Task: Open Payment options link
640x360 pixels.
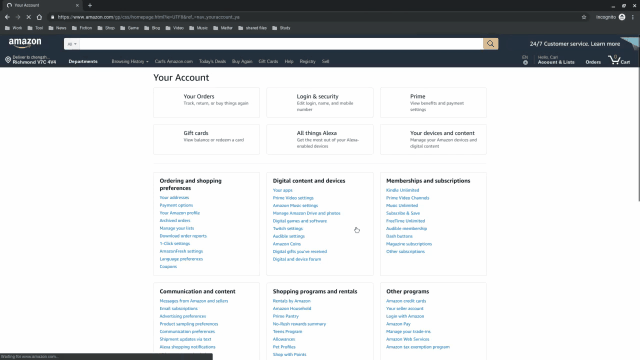Action: [176, 205]
